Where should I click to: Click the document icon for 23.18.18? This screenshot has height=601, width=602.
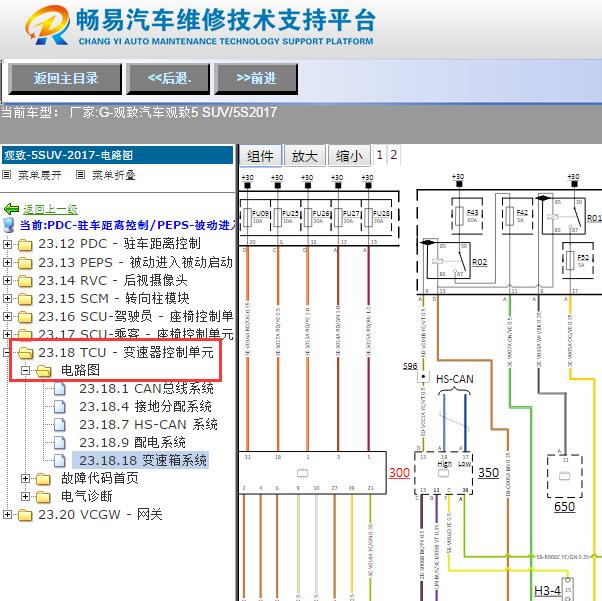60,460
